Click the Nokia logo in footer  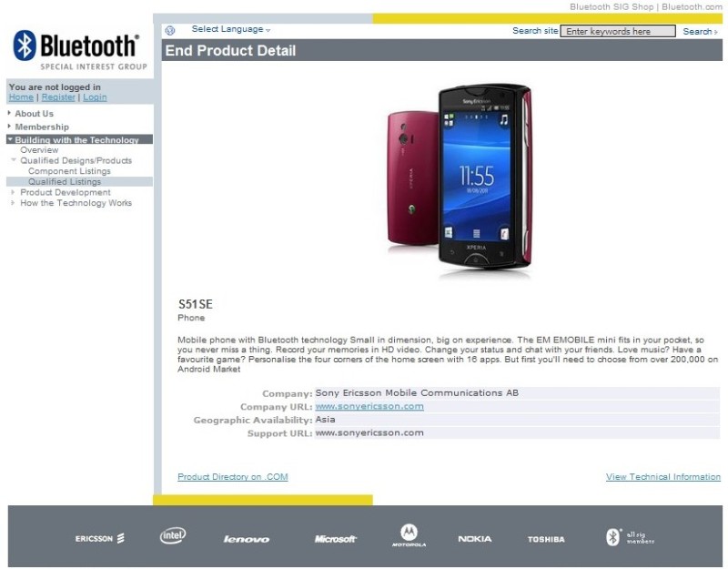(474, 539)
